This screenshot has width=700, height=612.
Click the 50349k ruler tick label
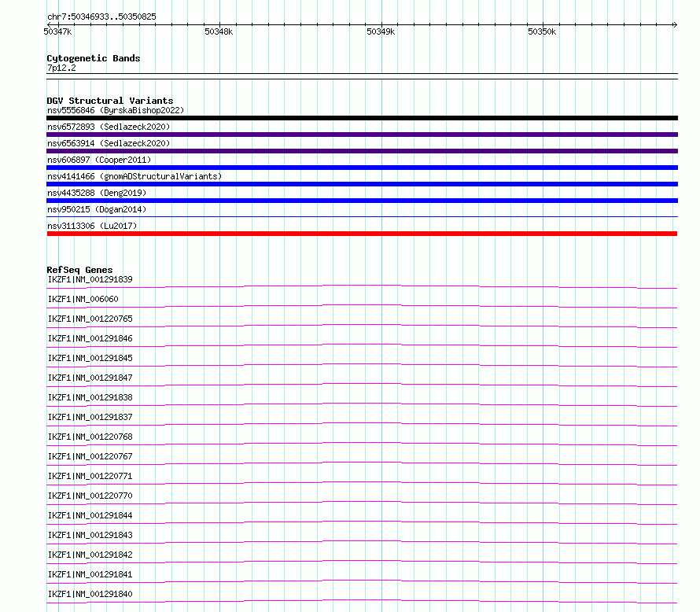pos(381,31)
